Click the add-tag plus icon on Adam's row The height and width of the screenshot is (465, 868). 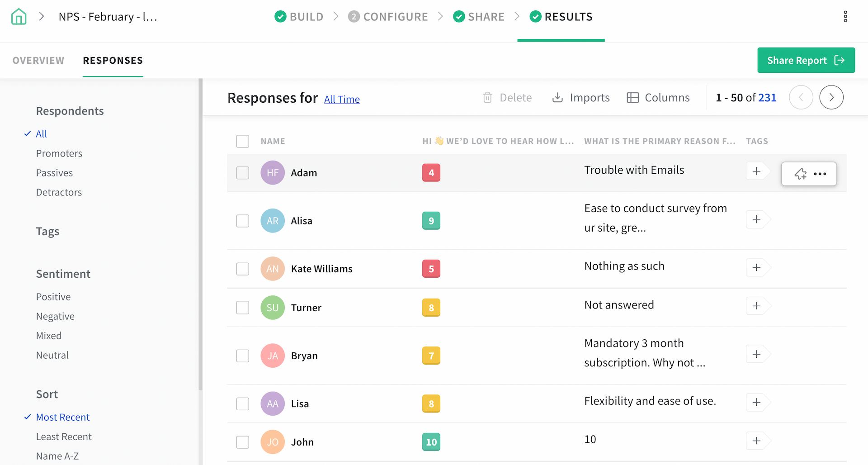(756, 171)
